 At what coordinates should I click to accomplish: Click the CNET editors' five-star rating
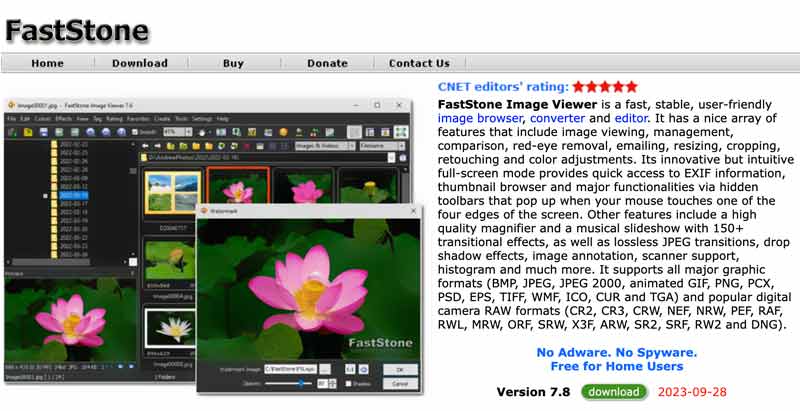point(605,86)
